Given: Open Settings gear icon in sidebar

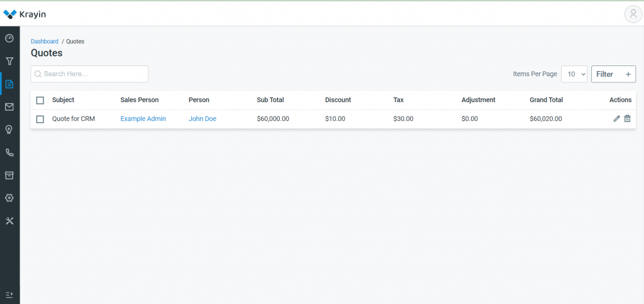Looking at the screenshot, I should [9, 198].
